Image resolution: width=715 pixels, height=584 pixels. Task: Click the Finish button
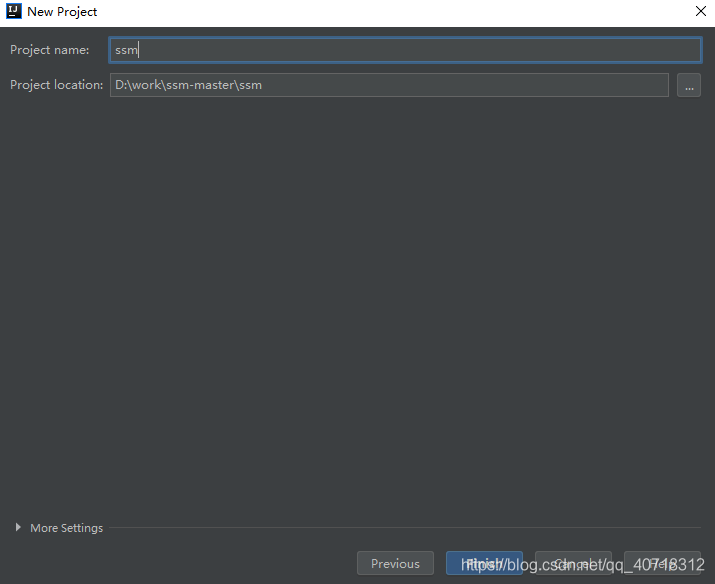click(484, 563)
